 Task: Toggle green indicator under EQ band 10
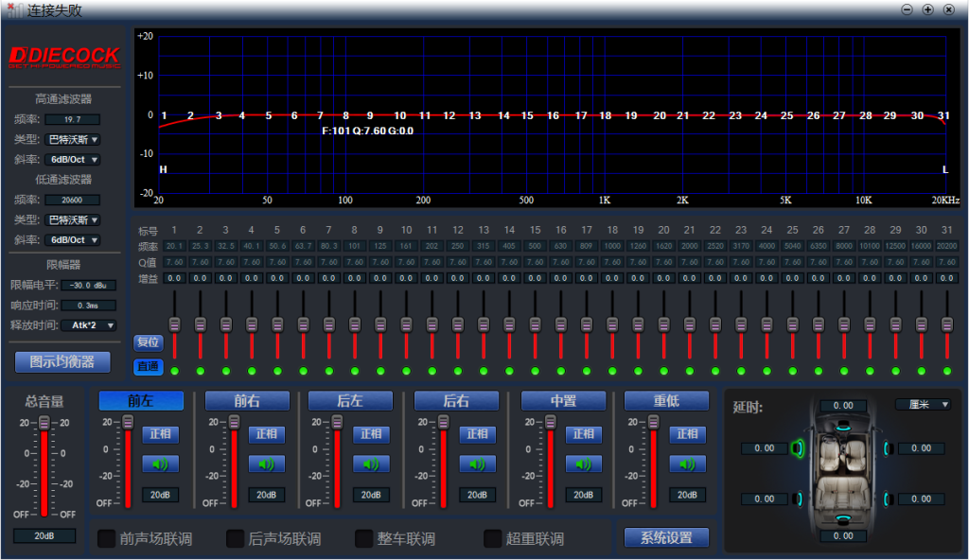pos(406,371)
